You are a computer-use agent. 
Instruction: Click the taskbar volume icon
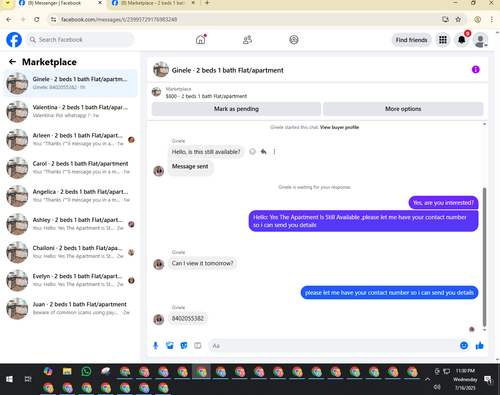tap(437, 387)
